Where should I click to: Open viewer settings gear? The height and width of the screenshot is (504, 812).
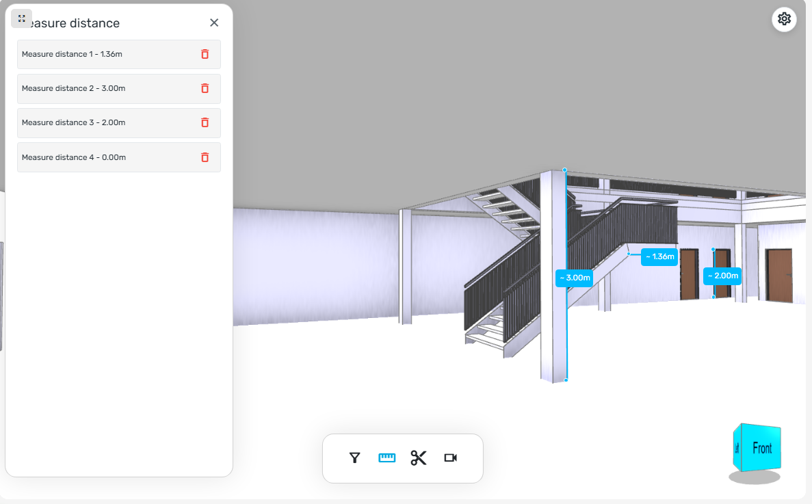click(x=784, y=19)
